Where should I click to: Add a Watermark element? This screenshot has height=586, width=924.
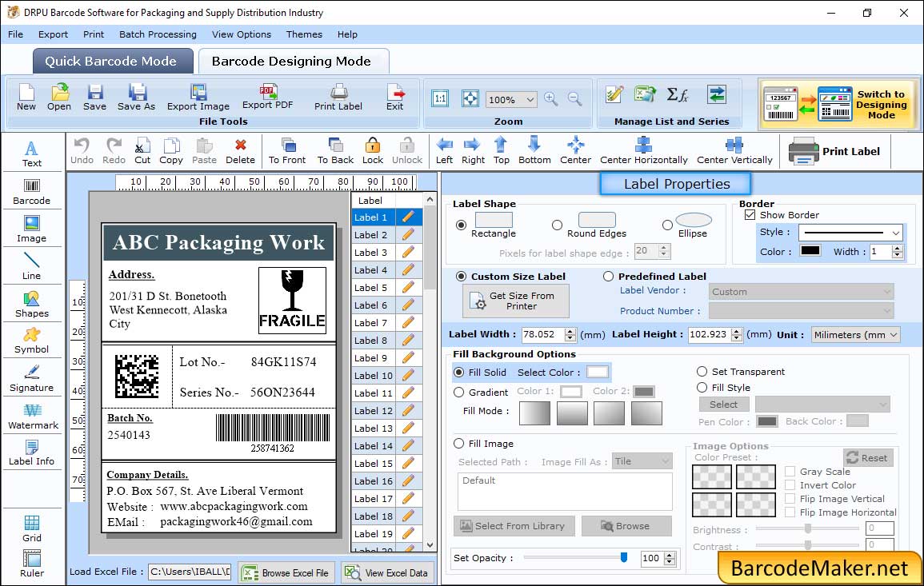[33, 417]
